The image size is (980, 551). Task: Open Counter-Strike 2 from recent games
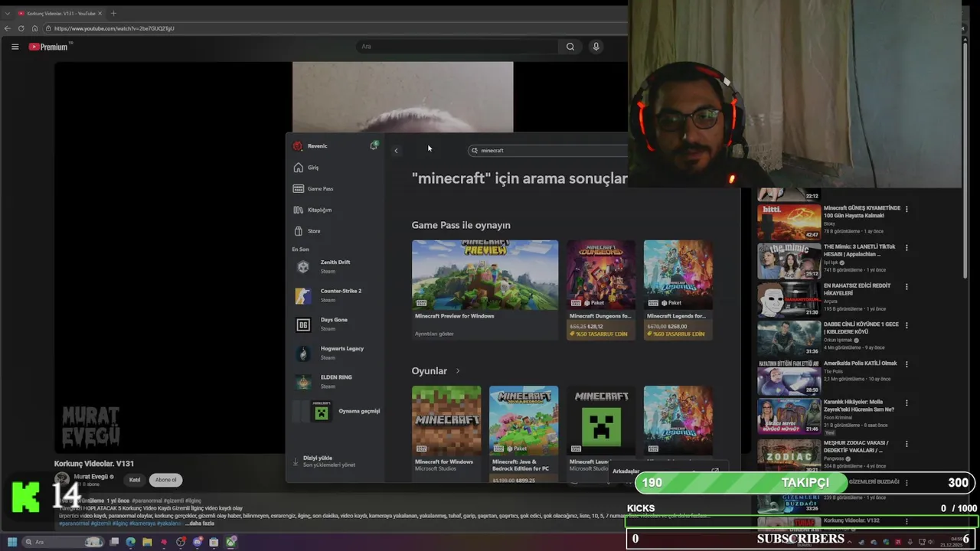[x=336, y=295]
